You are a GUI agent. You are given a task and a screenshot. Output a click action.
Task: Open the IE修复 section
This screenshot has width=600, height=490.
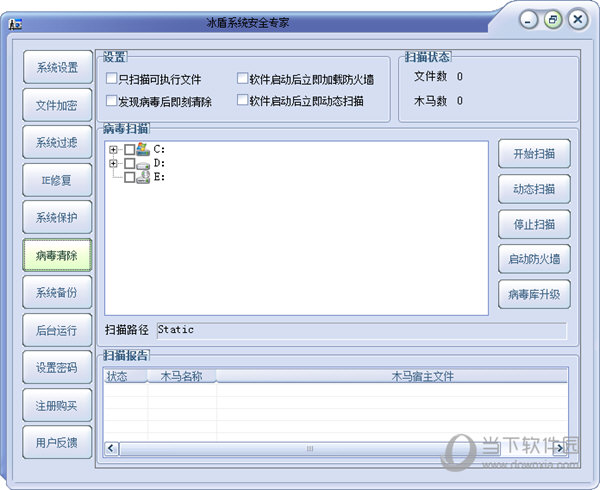coord(57,180)
